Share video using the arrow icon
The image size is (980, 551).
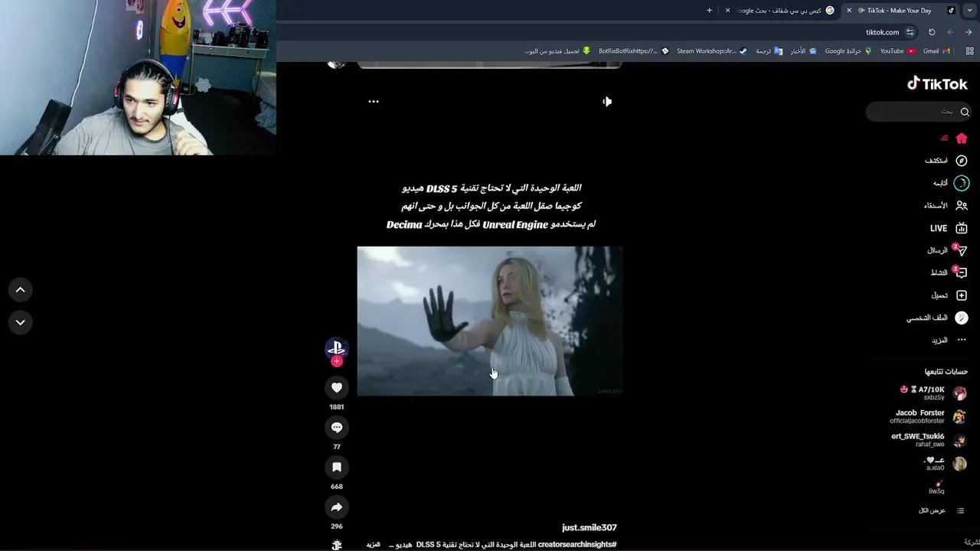337,507
